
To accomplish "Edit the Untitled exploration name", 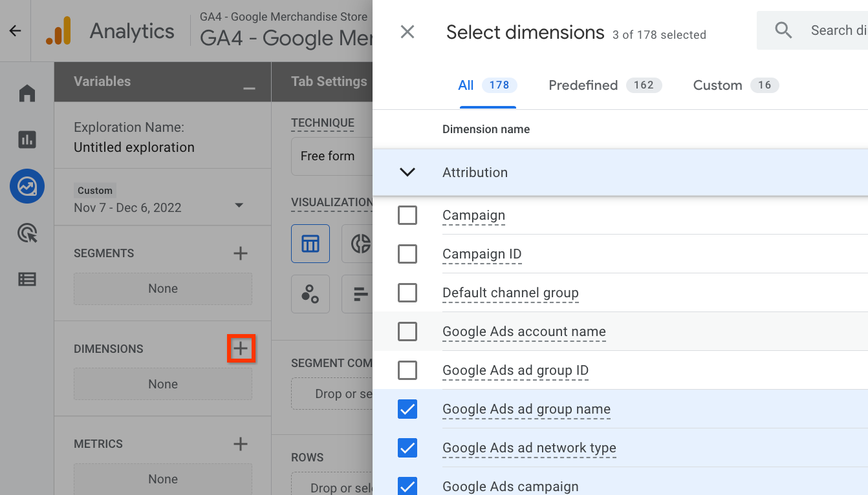I will [134, 147].
